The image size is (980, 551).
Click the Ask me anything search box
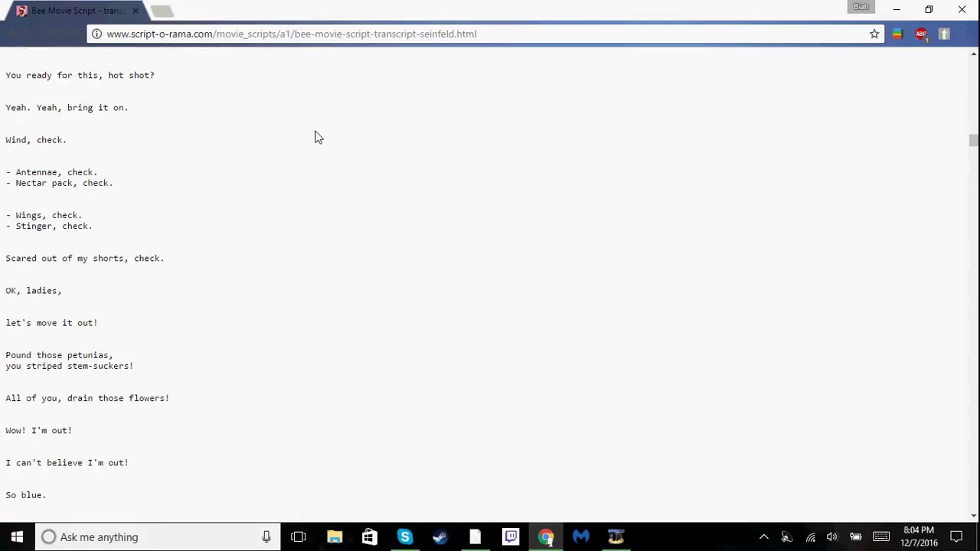(x=157, y=536)
